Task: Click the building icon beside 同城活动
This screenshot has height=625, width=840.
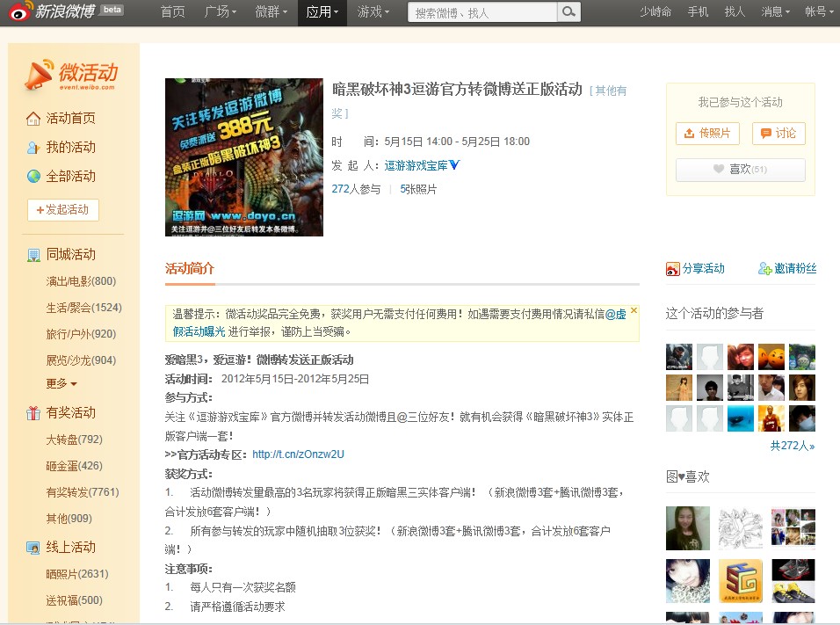Action: (x=33, y=255)
